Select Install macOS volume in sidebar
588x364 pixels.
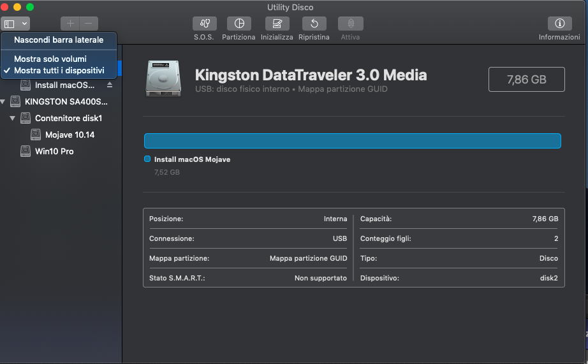64,85
